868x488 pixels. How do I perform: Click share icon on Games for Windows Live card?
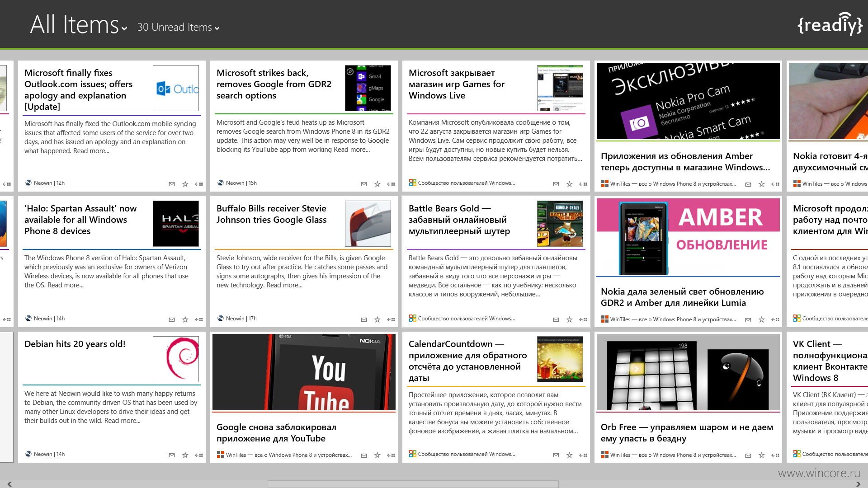583,184
